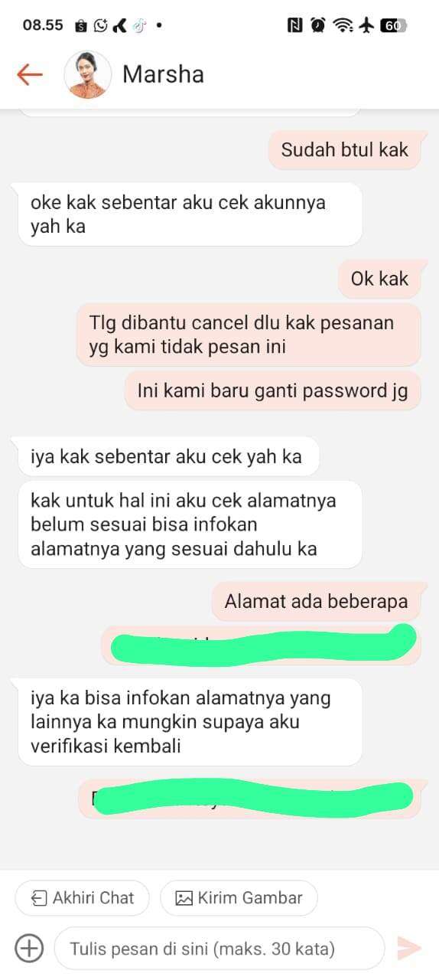Select the "Alamat ada beberapa" message bubble
This screenshot has height=980, width=439.
coord(317,601)
